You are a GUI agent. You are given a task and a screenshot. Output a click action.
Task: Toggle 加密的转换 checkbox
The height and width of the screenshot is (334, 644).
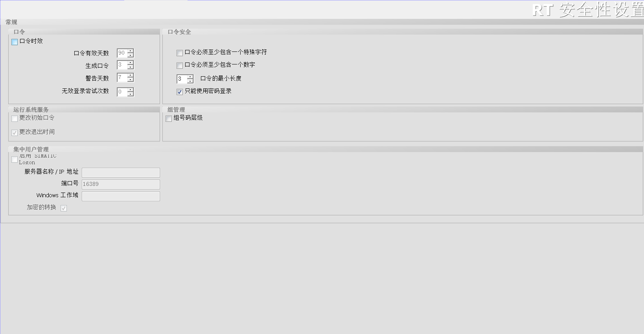[x=64, y=208]
